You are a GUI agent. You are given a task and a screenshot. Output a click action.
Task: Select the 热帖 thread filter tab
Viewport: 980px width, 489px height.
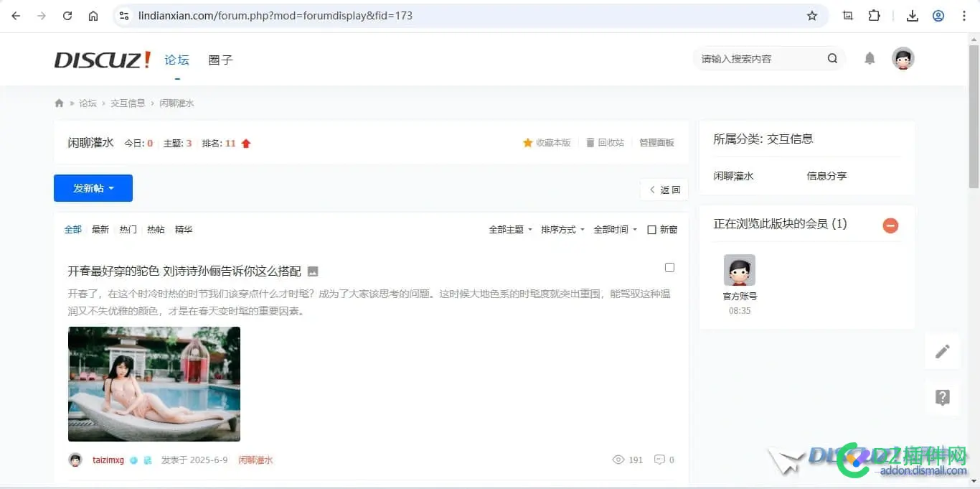(x=156, y=230)
